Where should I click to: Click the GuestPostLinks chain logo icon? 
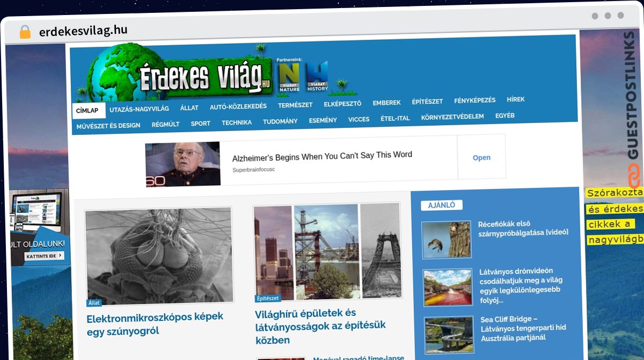click(634, 176)
